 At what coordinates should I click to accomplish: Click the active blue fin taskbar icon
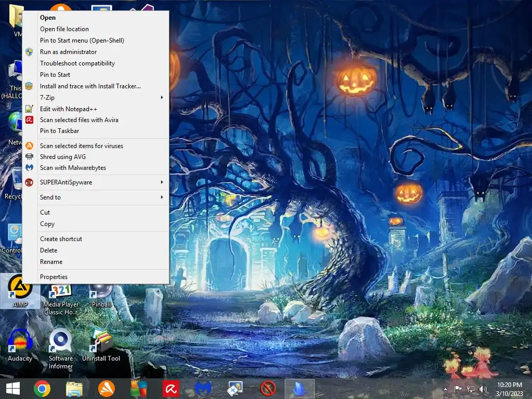click(300, 389)
